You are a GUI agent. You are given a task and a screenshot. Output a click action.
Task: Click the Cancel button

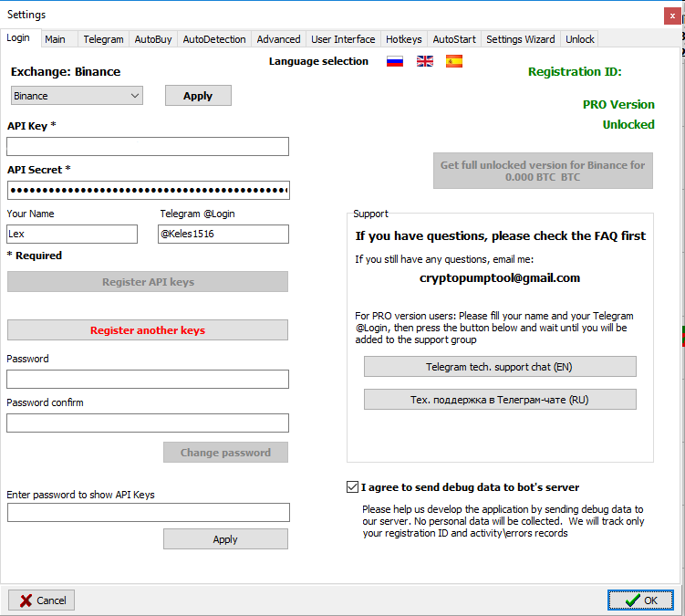point(42,600)
